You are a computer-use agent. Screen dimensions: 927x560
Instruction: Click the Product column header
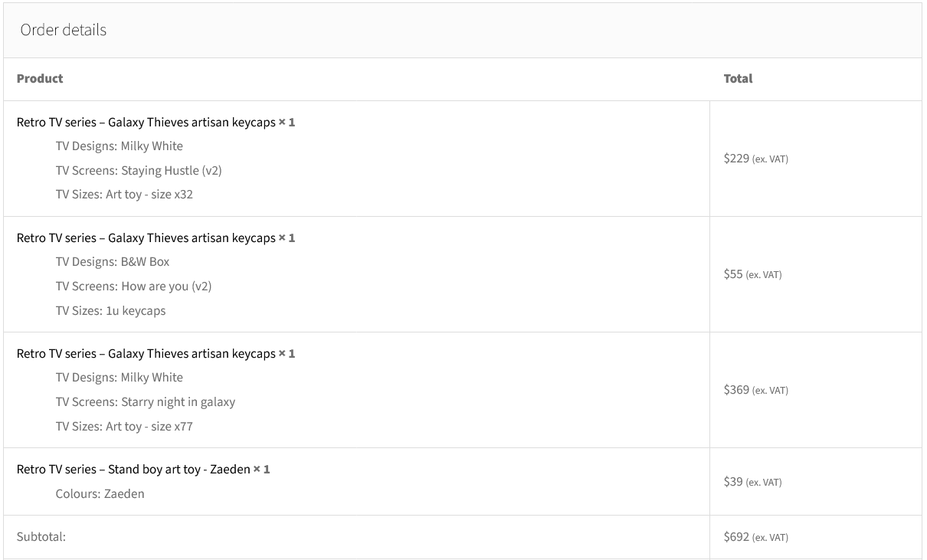[x=40, y=79]
